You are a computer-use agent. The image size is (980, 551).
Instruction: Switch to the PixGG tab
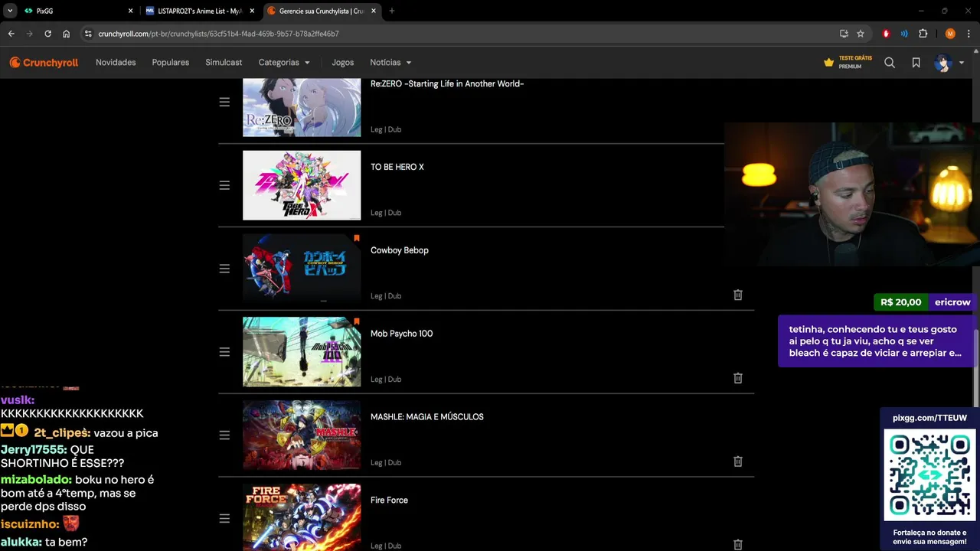[77, 11]
